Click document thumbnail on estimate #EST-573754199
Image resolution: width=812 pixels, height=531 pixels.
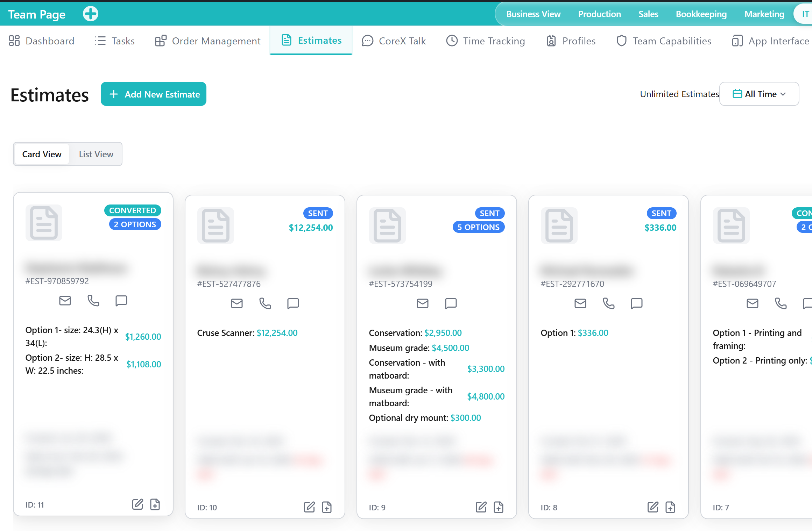pos(387,225)
